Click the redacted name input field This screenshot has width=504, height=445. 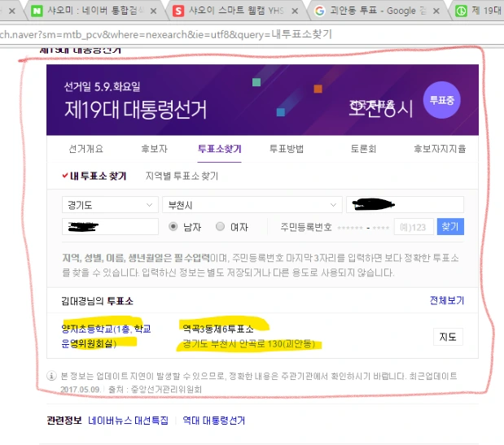click(x=110, y=227)
